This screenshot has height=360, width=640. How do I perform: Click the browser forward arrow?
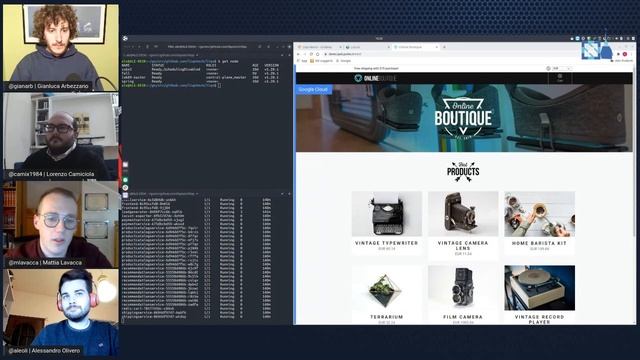pos(304,54)
